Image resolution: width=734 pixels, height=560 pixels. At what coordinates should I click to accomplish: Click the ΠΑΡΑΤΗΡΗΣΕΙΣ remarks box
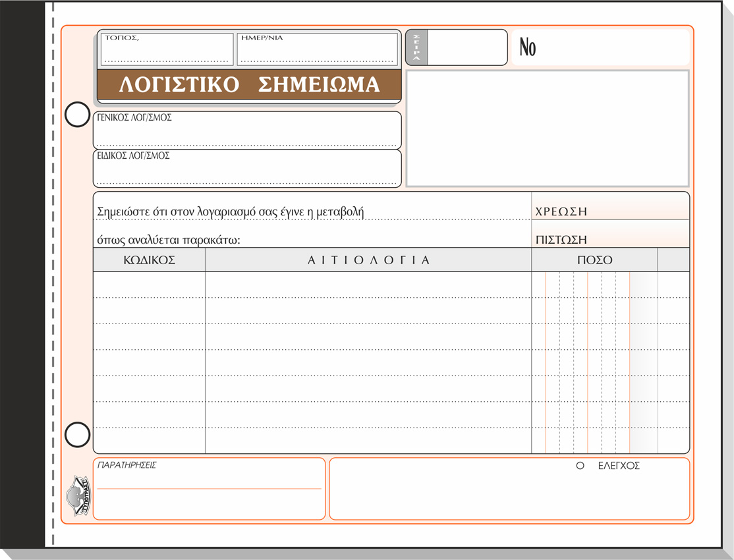point(209,489)
